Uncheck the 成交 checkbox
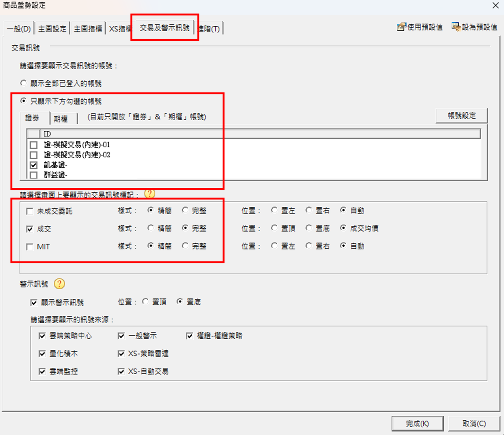This screenshot has width=504, height=435. (x=30, y=229)
